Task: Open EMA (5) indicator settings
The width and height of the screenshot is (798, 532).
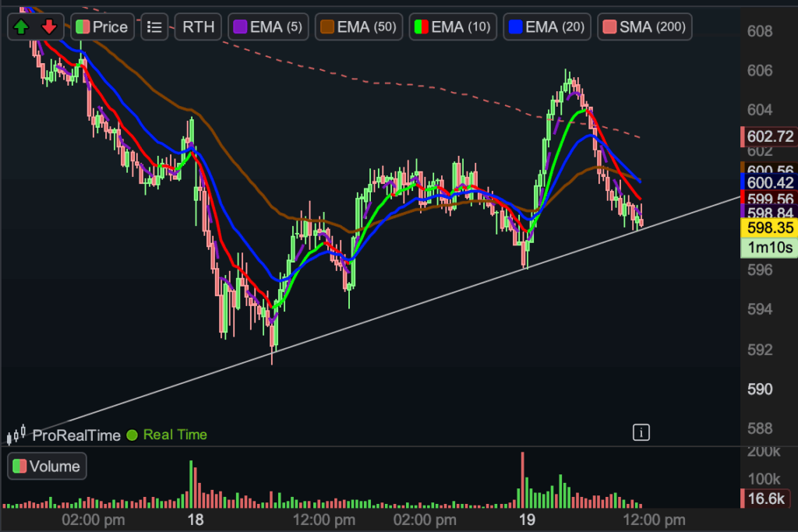Action: (268, 27)
